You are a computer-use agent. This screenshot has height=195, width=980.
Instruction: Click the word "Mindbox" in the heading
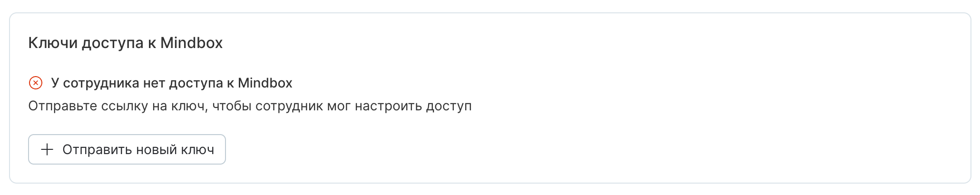pyautogui.click(x=191, y=43)
